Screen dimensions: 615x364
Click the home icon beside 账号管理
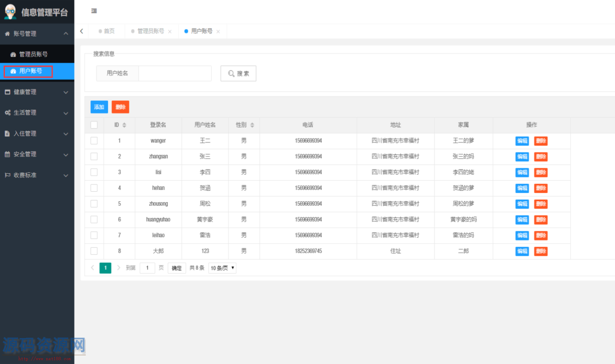pos(7,34)
